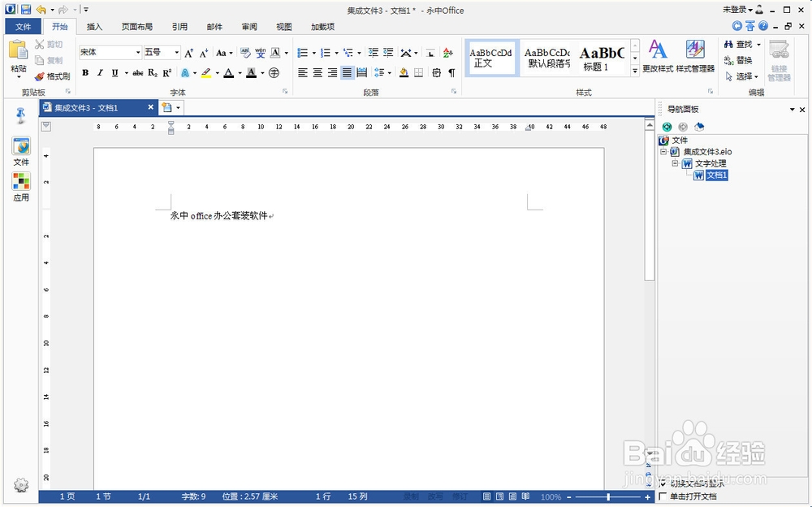The image size is (812, 507).
Task: Click the decrease indent icon
Action: coord(373,52)
